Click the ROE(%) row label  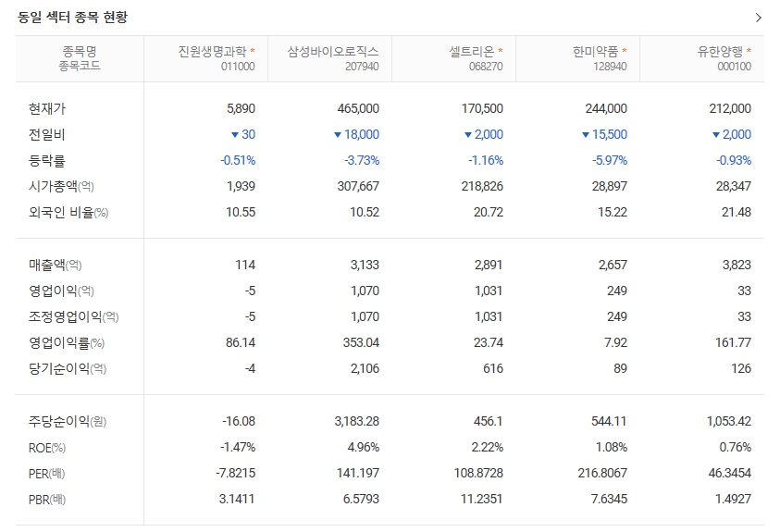[x=47, y=448]
